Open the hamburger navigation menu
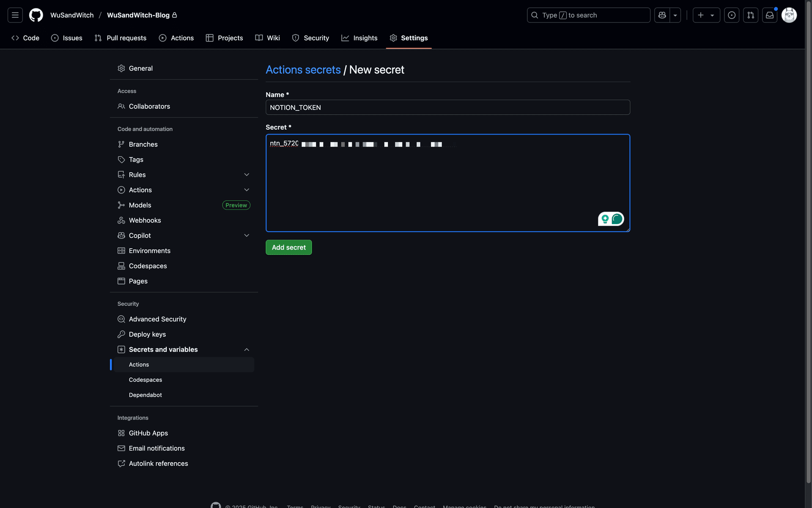The height and width of the screenshot is (508, 812). [x=15, y=15]
